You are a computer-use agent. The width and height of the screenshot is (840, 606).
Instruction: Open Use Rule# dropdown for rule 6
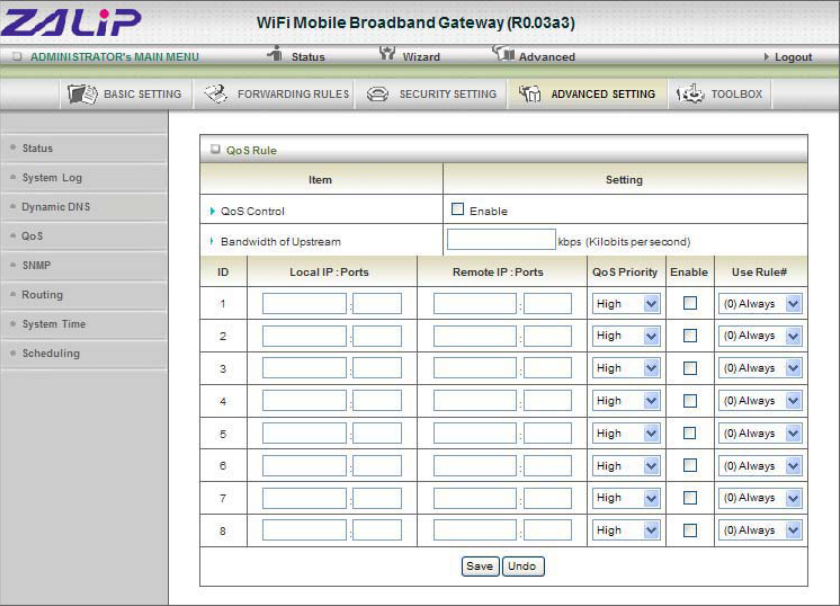pos(760,466)
